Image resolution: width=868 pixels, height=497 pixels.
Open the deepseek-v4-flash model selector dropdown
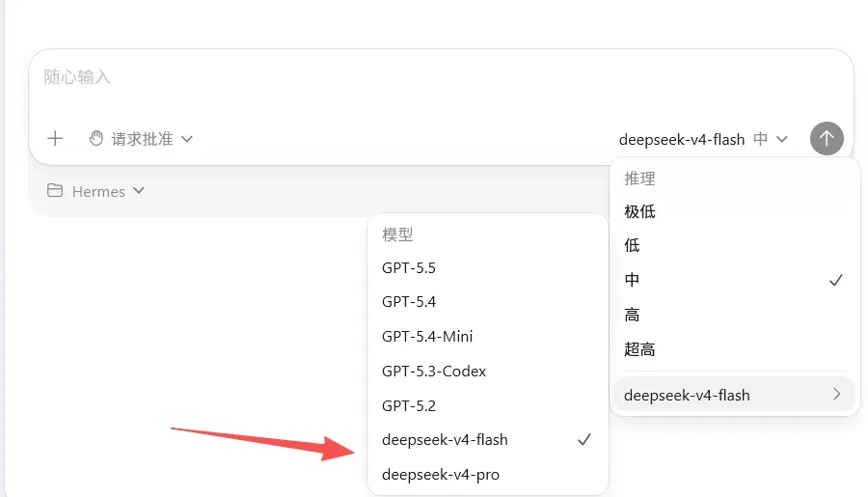(x=703, y=139)
